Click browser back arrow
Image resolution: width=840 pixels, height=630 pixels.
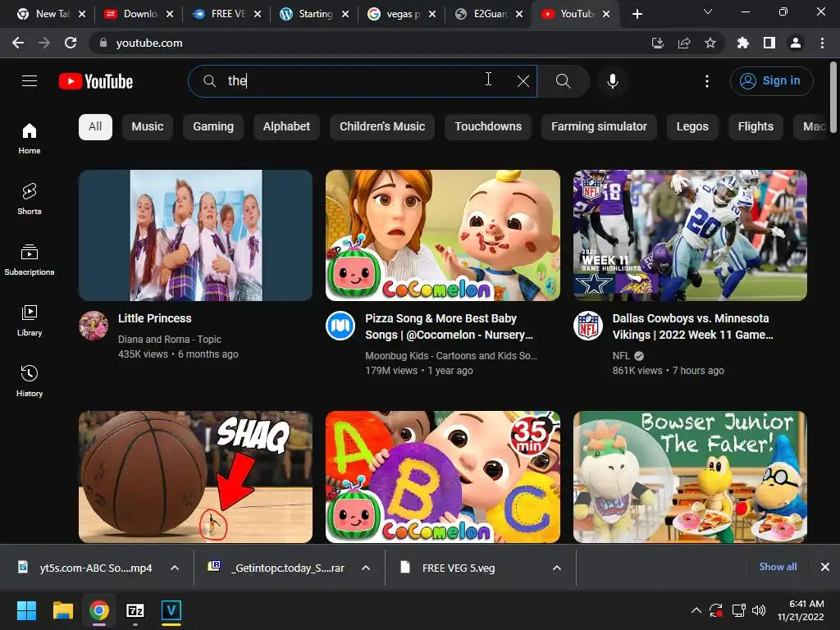coord(18,43)
